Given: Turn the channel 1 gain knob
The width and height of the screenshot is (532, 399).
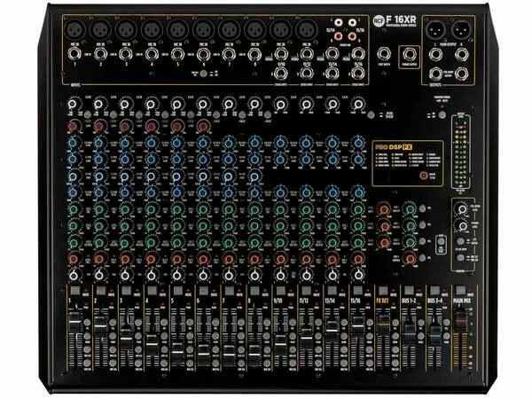Looking at the screenshot, I should 74,104.
